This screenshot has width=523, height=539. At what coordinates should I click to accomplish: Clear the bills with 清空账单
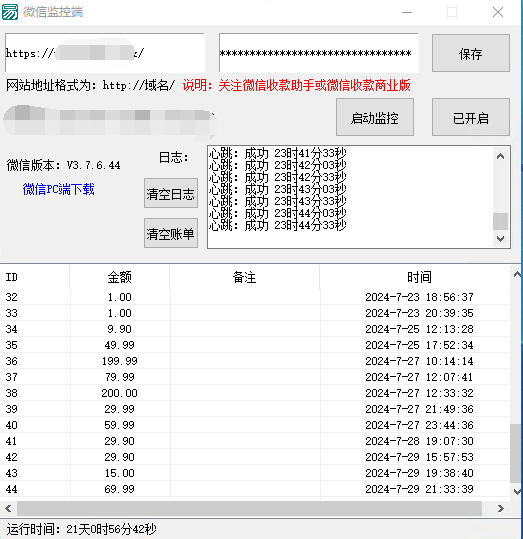point(171,233)
